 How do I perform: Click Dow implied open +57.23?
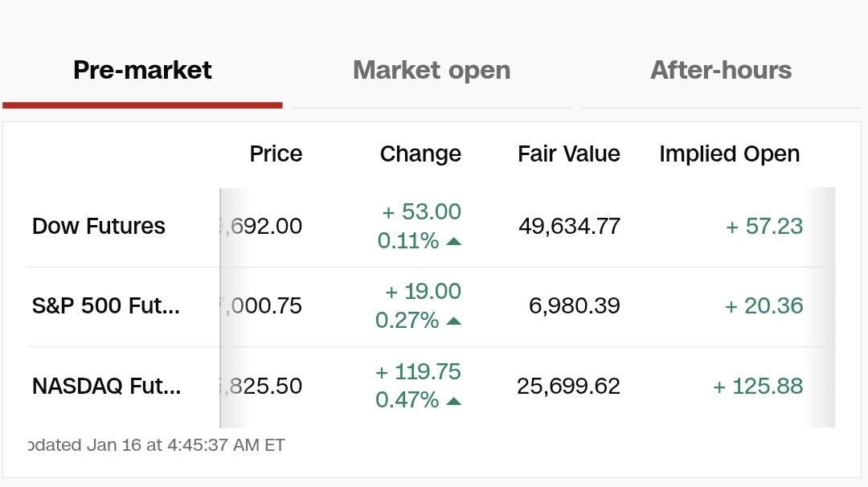pos(764,227)
